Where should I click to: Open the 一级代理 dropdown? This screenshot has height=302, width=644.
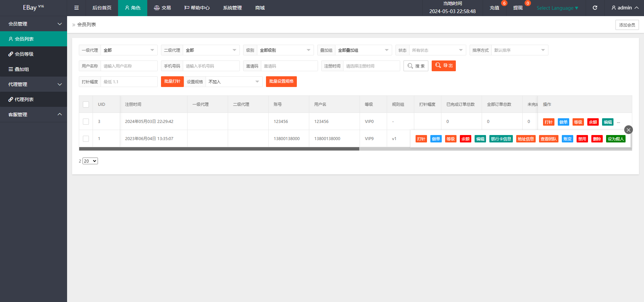129,50
